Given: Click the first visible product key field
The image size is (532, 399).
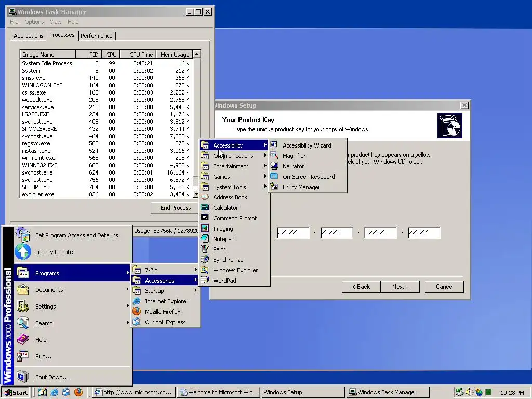Looking at the screenshot, I should [x=293, y=232].
